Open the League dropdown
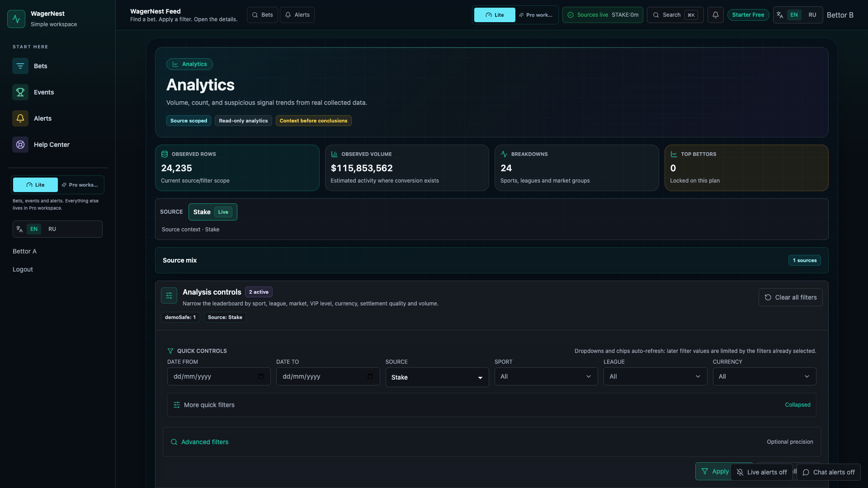This screenshot has width=868, height=488. pyautogui.click(x=655, y=376)
